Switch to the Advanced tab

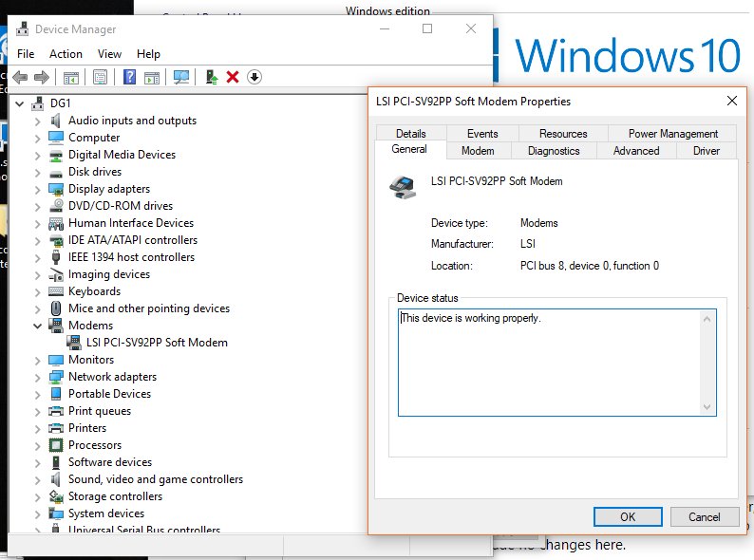click(x=635, y=151)
